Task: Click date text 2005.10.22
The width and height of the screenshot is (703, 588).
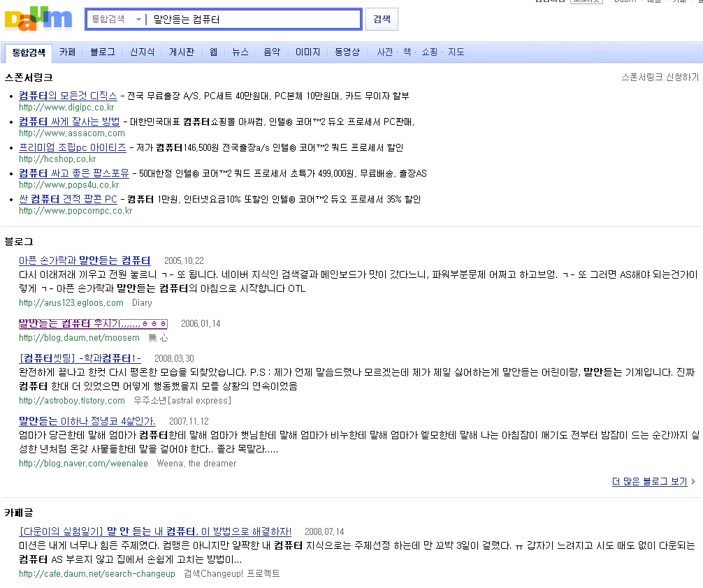Action: tap(184, 261)
